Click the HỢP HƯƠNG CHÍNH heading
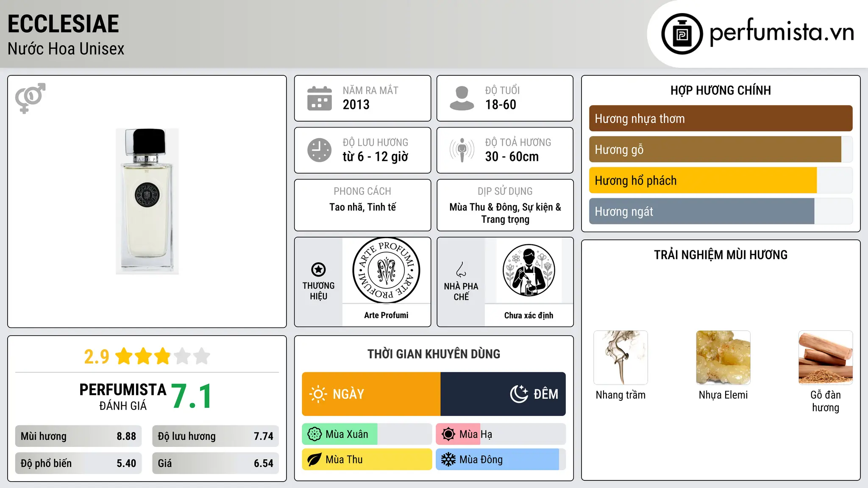The width and height of the screenshot is (868, 488). 721,90
